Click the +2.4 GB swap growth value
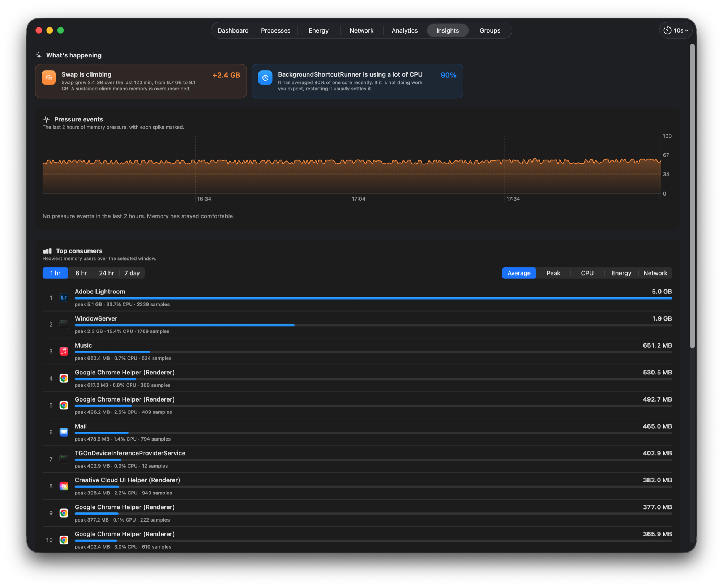 click(226, 75)
